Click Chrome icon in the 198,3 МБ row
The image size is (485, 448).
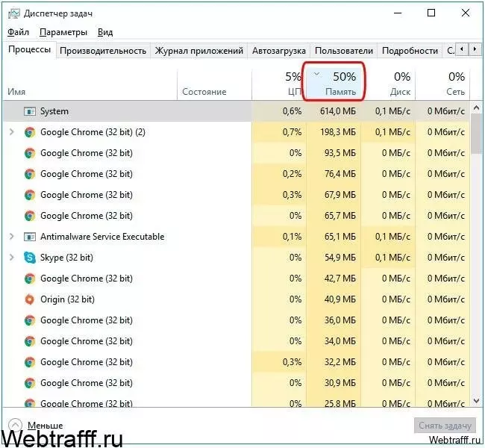[x=30, y=132]
